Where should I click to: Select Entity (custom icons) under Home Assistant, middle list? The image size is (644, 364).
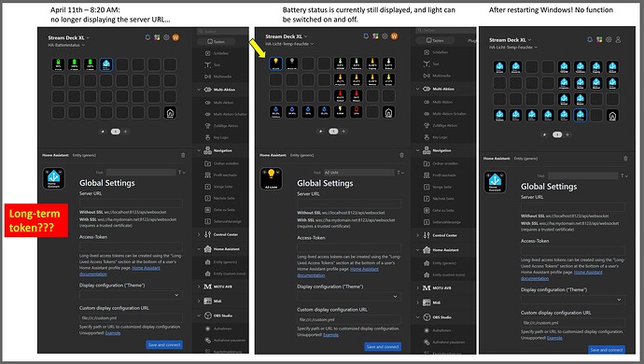[444, 274]
